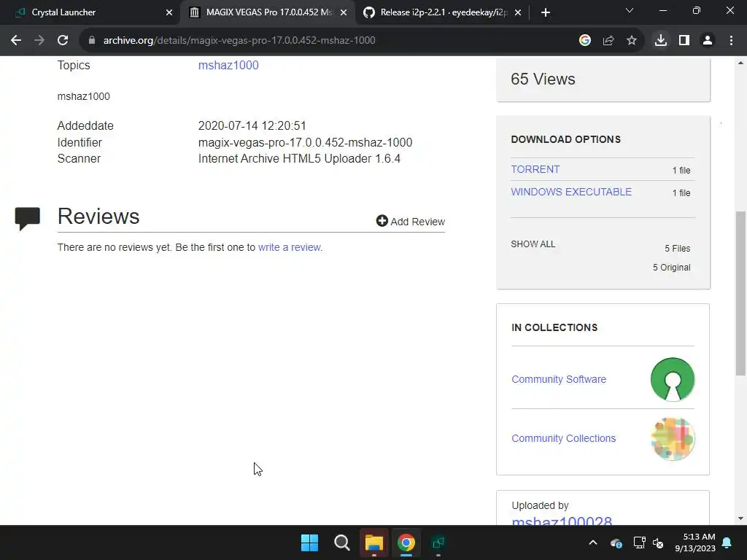
Task: Click the 65 Views text
Action: (x=543, y=79)
